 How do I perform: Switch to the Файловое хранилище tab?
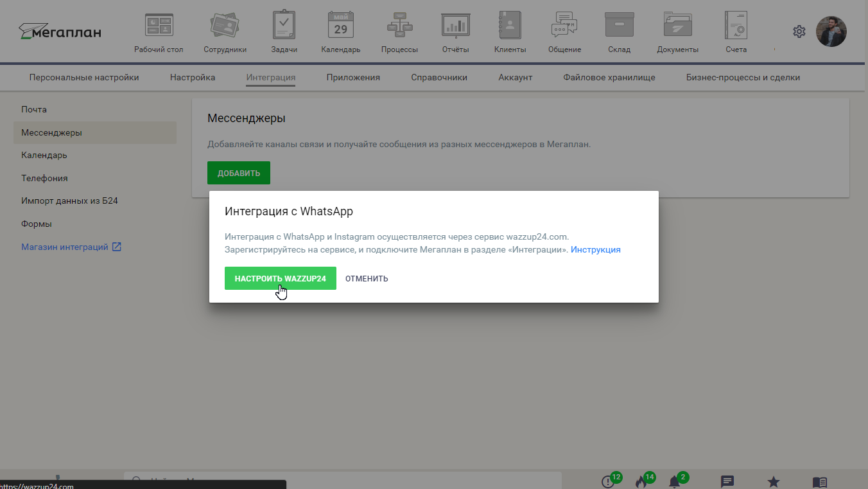tap(609, 77)
